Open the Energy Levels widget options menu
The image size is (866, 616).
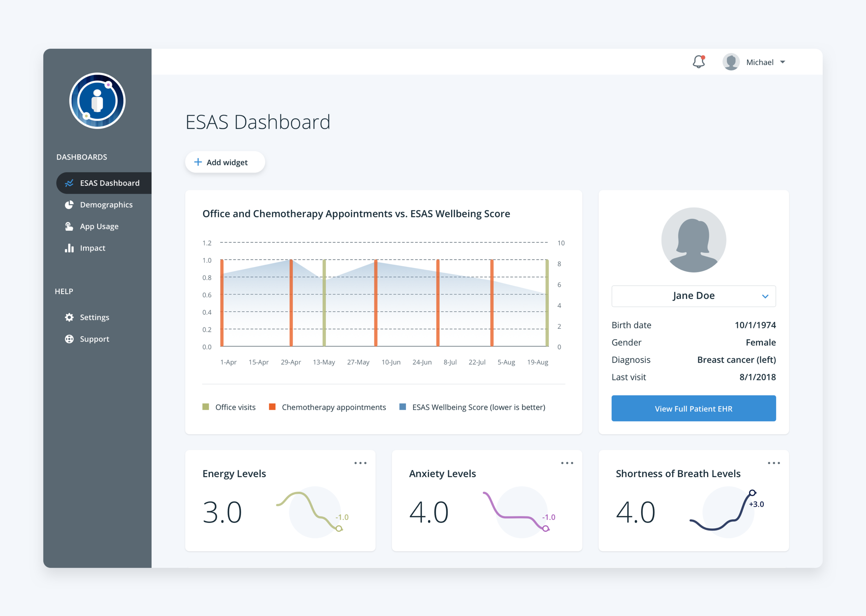[x=360, y=463]
